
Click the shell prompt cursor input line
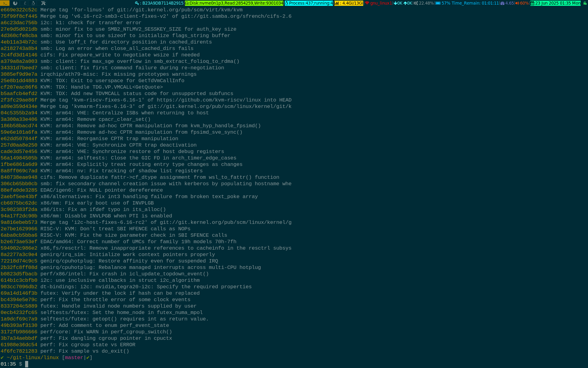tap(27, 364)
